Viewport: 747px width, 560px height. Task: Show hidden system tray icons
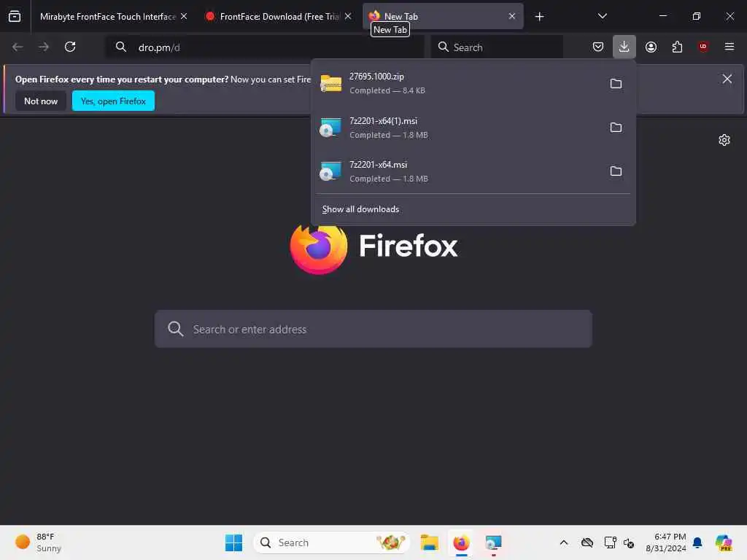coord(564,542)
